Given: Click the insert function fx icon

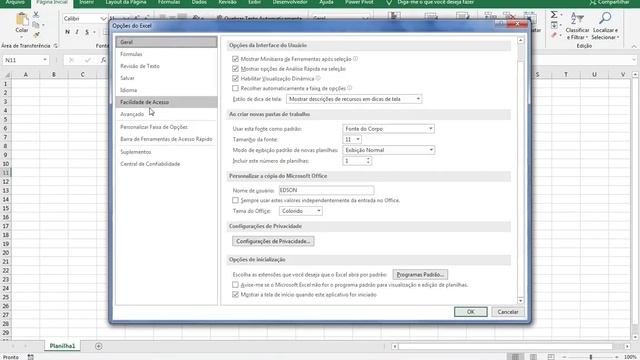Looking at the screenshot, I should pos(104,60).
